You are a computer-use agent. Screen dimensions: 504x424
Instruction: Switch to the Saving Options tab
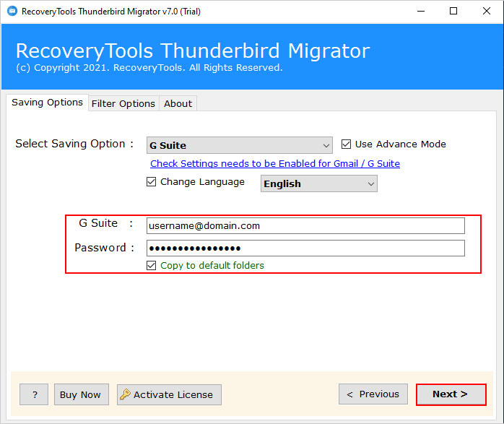tap(47, 103)
